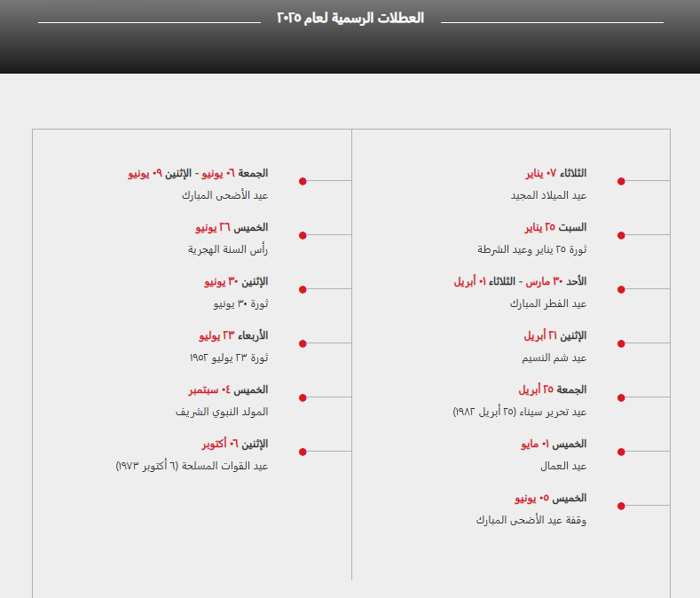700x598 pixels.
Task: Click the page heading العطلات الرسمية لعام ٢٠٢٥
Action: [350, 18]
